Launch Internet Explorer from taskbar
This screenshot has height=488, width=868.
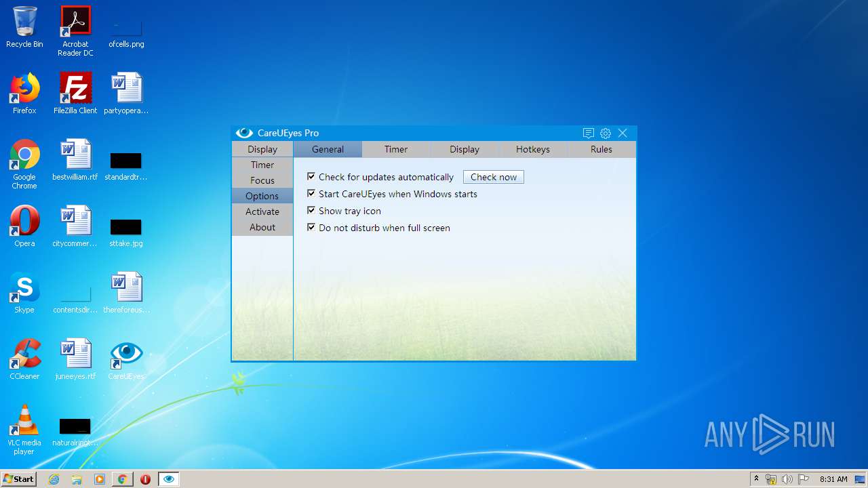[x=54, y=479]
